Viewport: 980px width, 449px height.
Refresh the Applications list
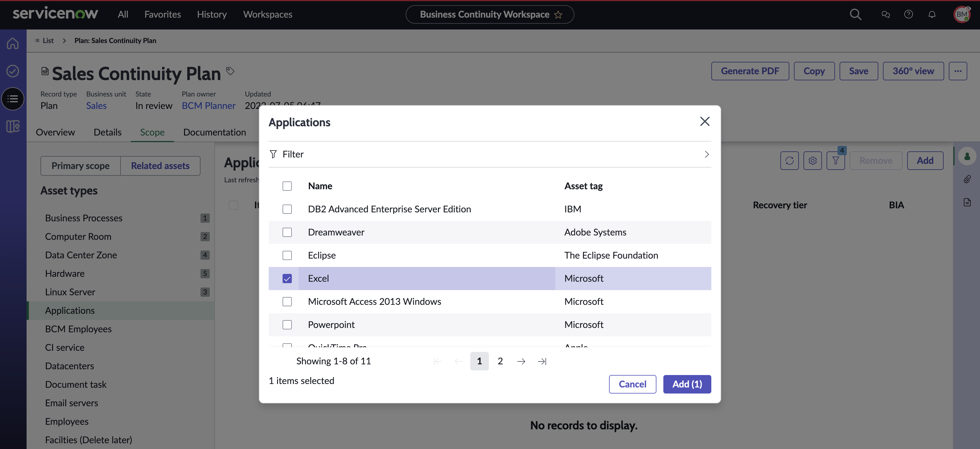789,161
